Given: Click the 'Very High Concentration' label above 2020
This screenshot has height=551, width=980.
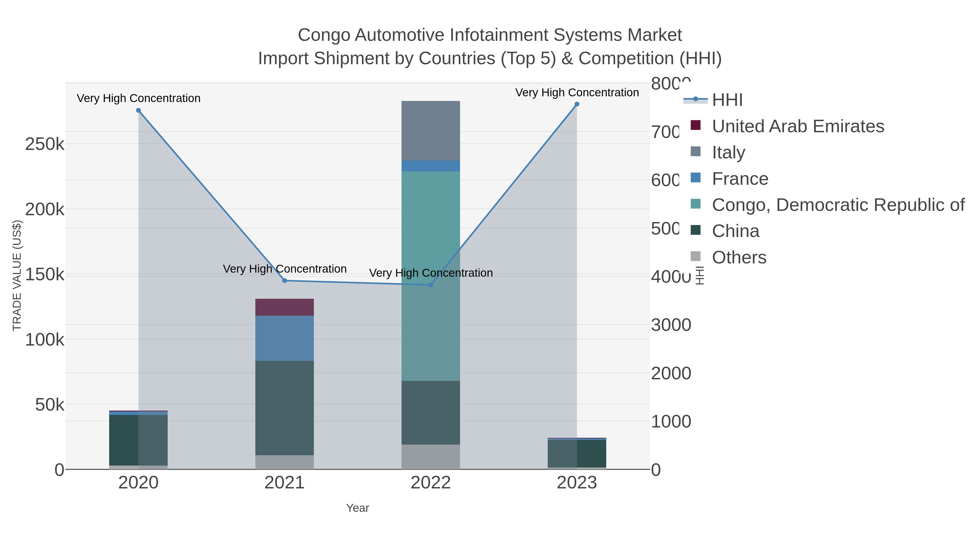Looking at the screenshot, I should pos(139,98).
